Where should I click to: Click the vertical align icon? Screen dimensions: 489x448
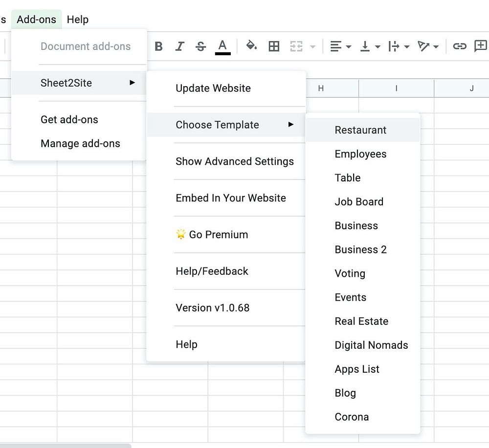point(365,46)
